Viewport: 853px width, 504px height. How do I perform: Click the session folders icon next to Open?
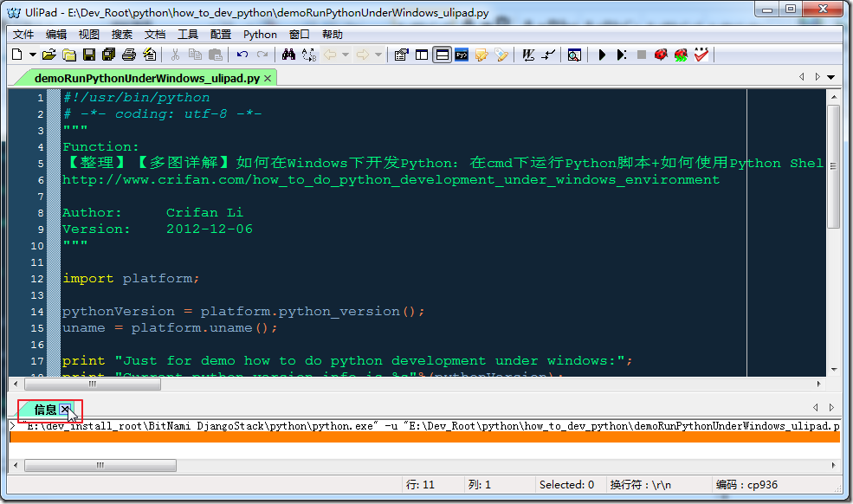pyautogui.click(x=69, y=55)
